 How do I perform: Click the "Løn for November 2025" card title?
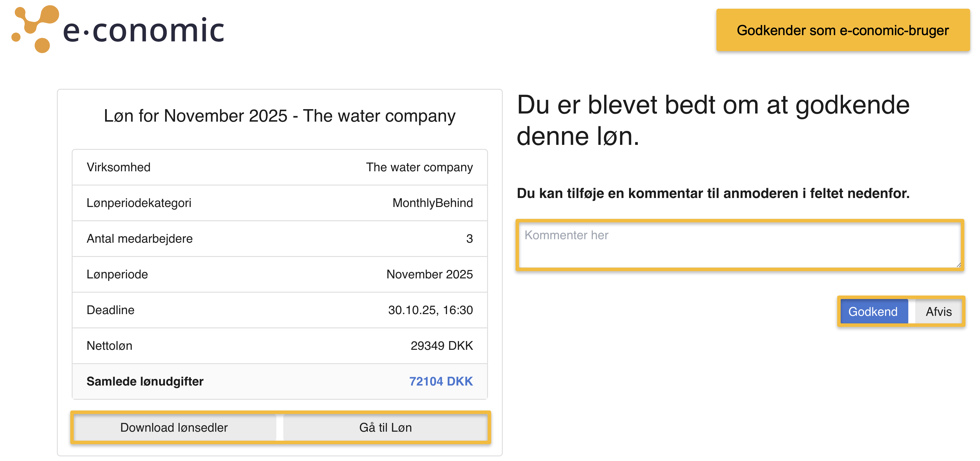(x=279, y=116)
